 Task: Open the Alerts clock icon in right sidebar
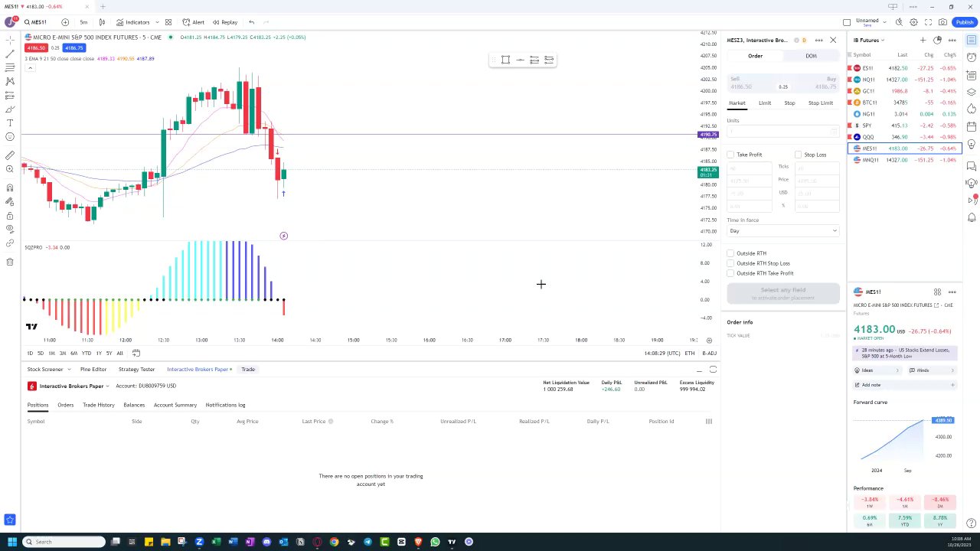(972, 57)
